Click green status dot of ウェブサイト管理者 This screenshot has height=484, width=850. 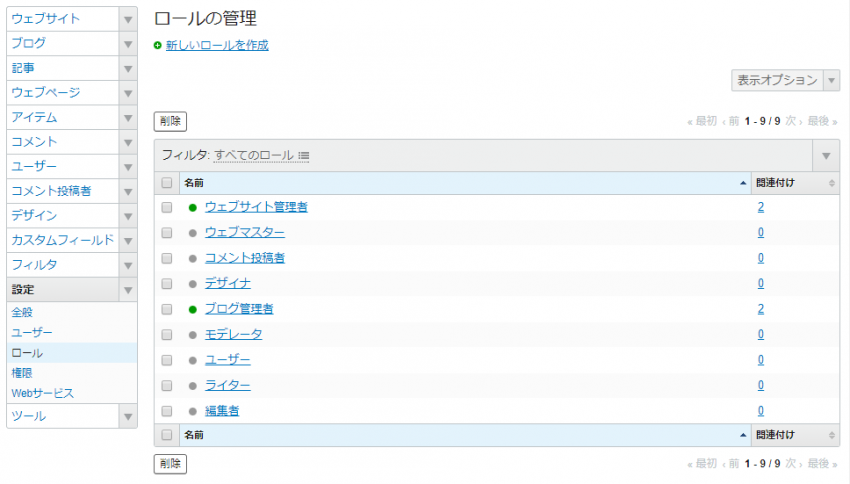coord(192,208)
